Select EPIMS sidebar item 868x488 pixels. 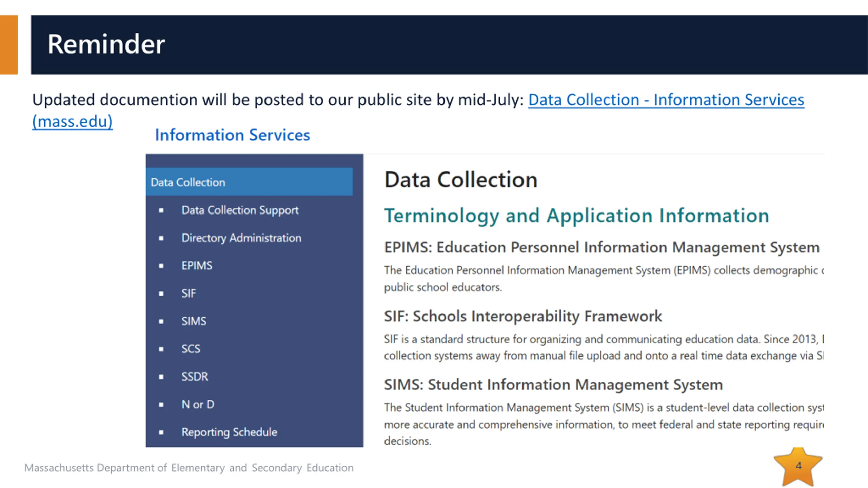(197, 266)
